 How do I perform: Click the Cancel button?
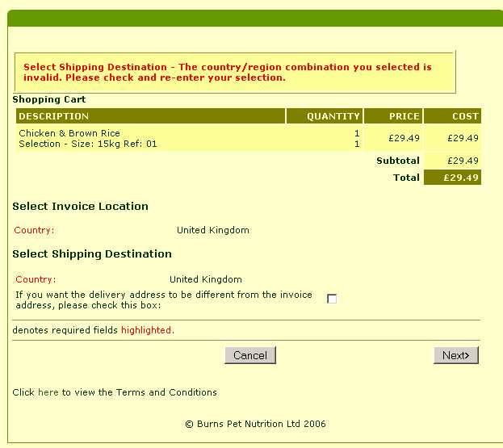[x=250, y=355]
